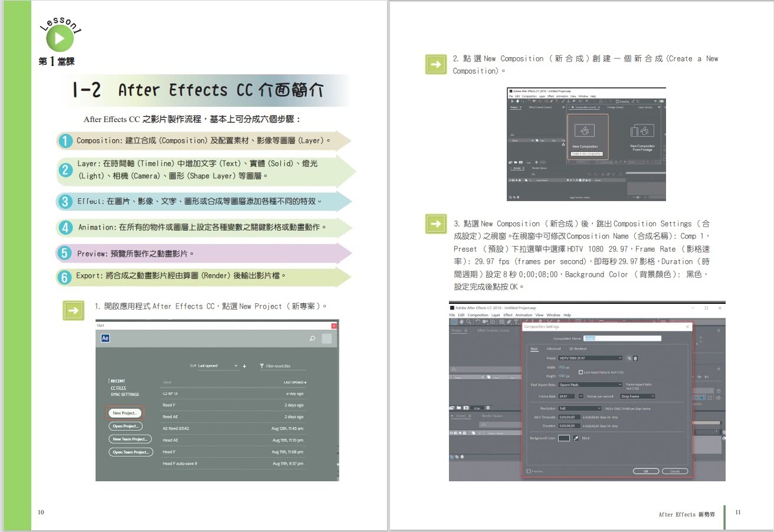
Task: Click the Lesson 1 play icon
Action: coord(60,39)
